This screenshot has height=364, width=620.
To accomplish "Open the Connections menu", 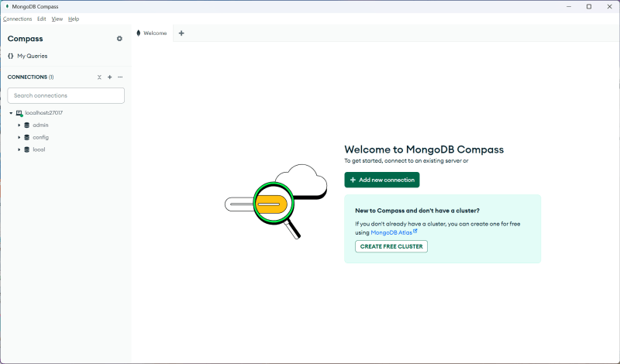I will [x=17, y=19].
